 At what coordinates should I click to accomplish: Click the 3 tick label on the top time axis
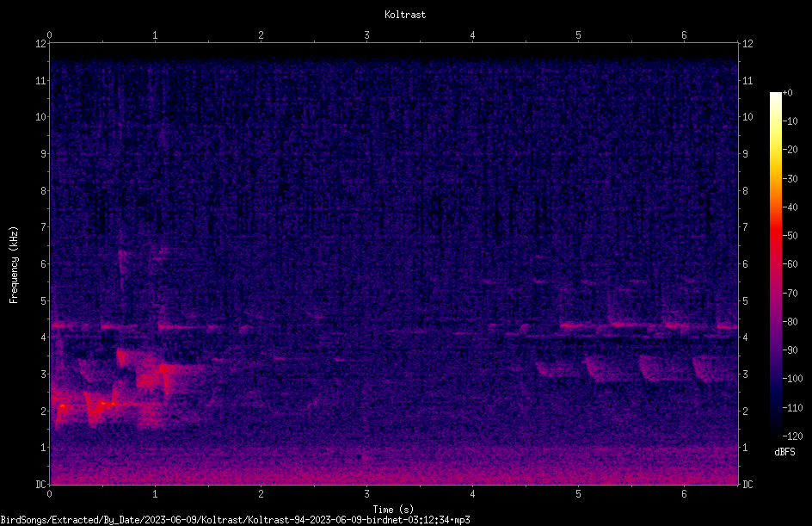tap(366, 35)
